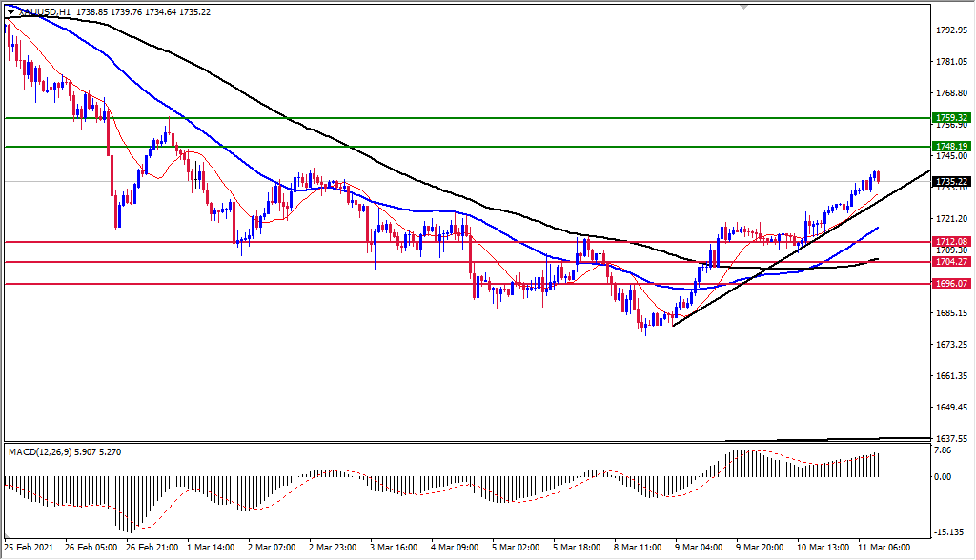Click the 1781.05 value on price axis
This screenshot has width=976, height=560.
952,62
